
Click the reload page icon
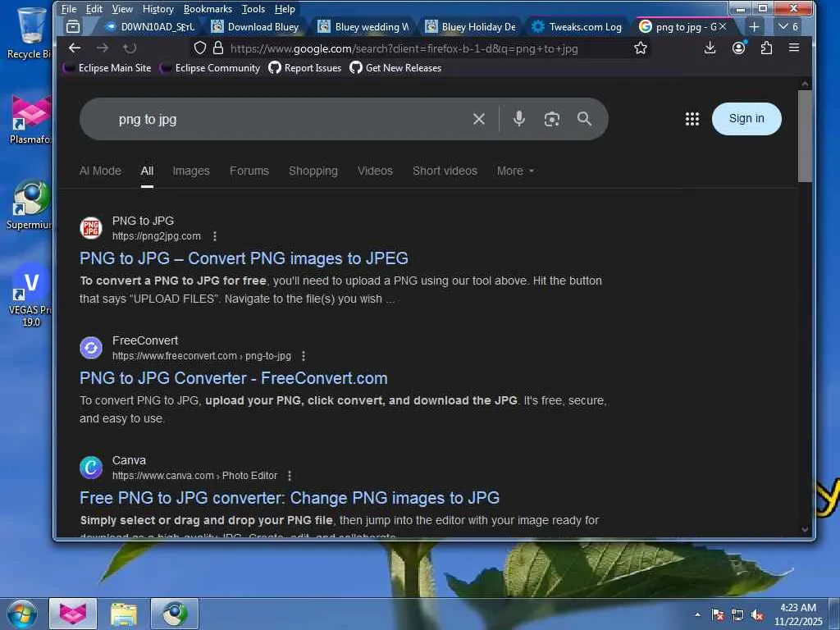[130, 48]
